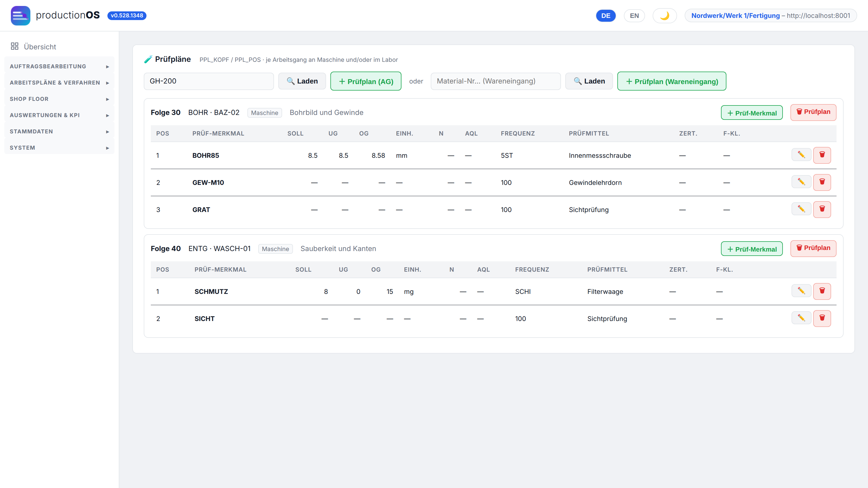Add Prüf-Merkmal to Folge 30
This screenshot has width=868, height=488.
[752, 113]
